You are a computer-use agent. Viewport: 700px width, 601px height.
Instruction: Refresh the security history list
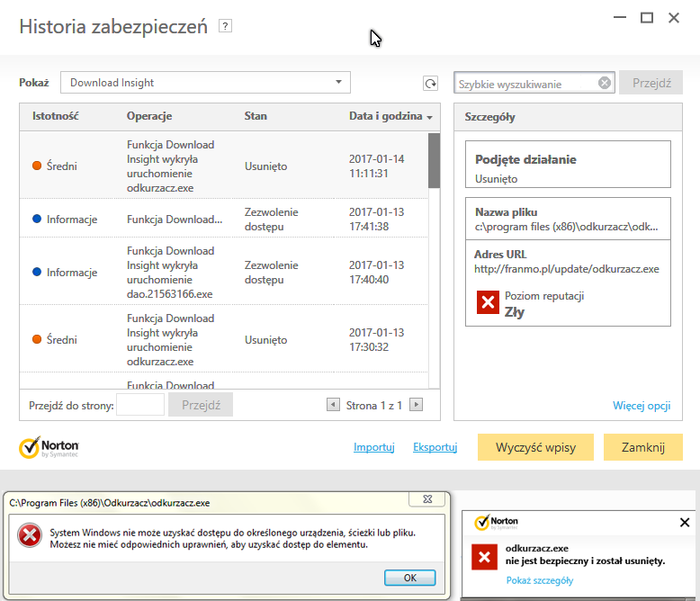pos(430,84)
